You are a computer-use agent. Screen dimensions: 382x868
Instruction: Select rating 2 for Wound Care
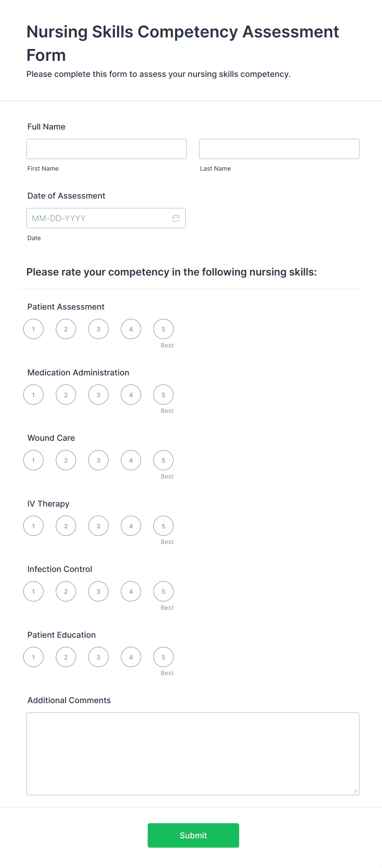(x=66, y=460)
